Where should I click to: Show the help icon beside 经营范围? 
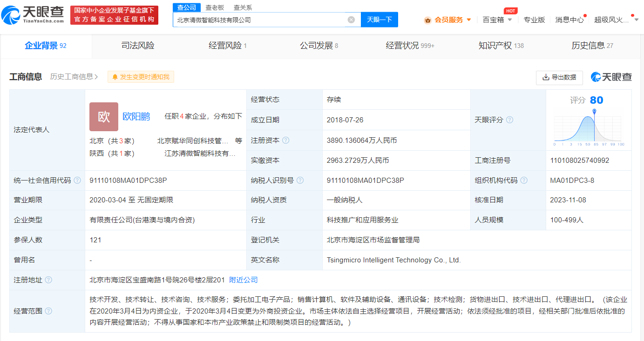pyautogui.click(x=48, y=311)
